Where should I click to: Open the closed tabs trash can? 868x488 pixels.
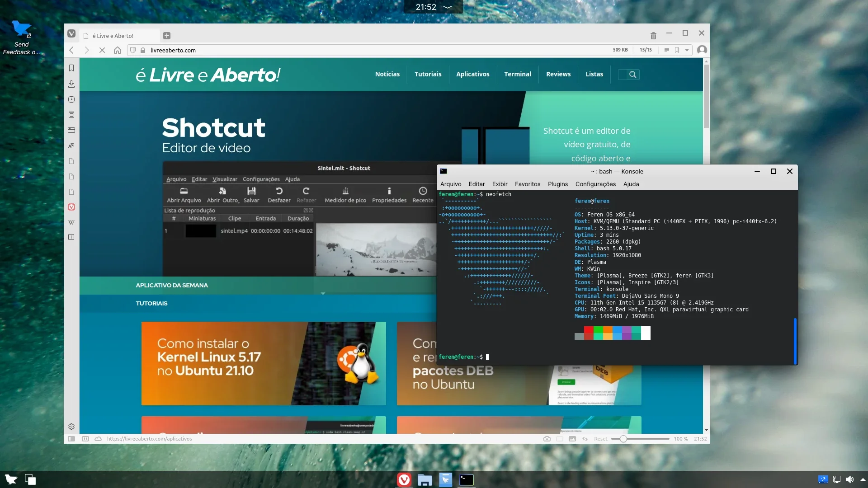pyautogui.click(x=653, y=35)
